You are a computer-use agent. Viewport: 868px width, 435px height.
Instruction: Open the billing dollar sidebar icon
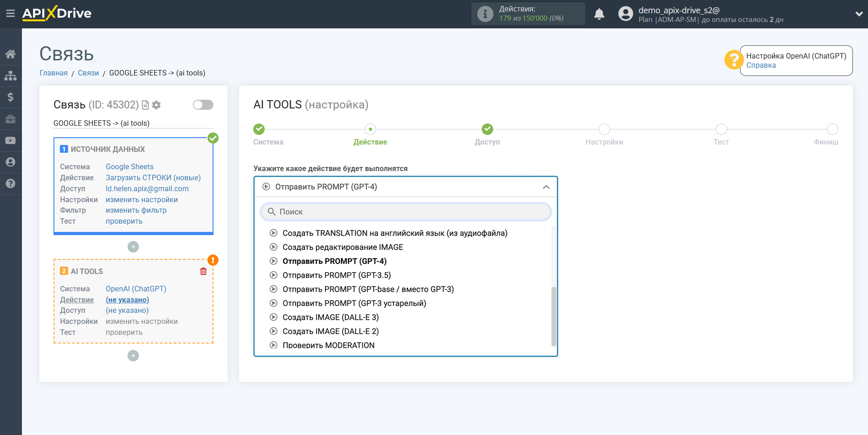click(x=11, y=97)
